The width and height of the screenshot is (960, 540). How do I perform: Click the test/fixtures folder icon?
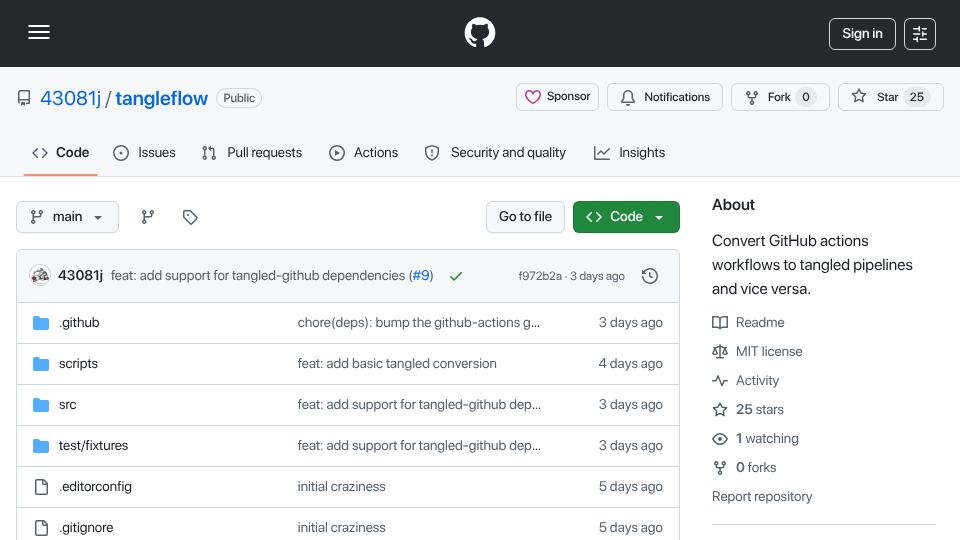(41, 446)
